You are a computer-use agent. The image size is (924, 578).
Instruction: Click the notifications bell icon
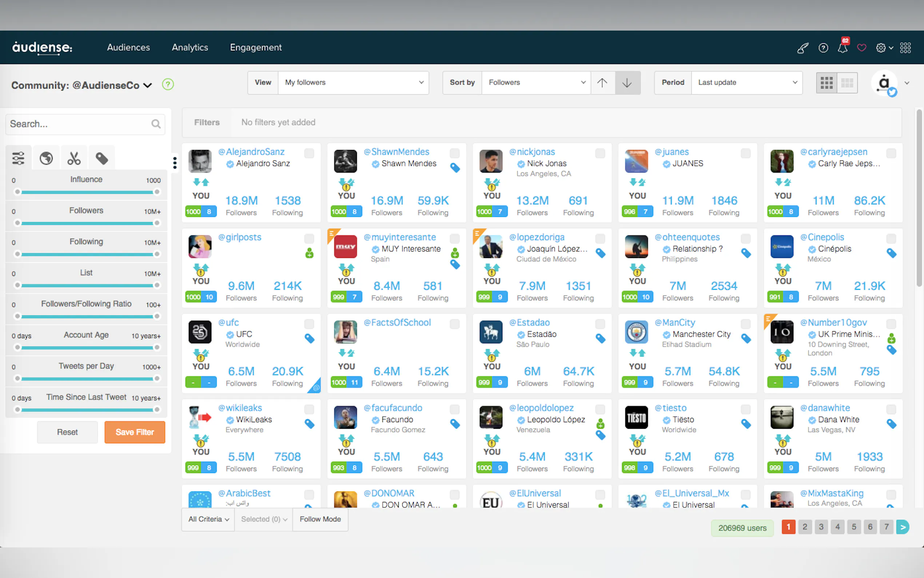pos(842,48)
